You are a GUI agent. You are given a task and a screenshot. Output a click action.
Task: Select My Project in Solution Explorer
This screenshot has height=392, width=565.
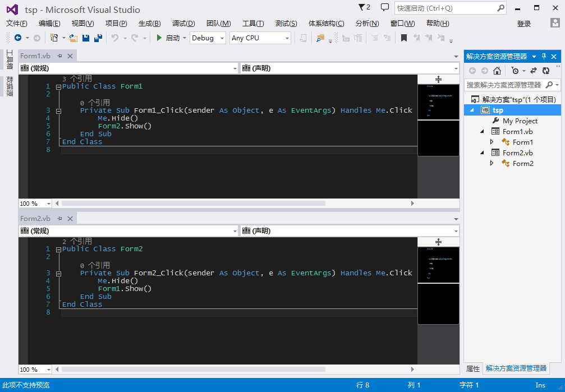click(x=520, y=121)
